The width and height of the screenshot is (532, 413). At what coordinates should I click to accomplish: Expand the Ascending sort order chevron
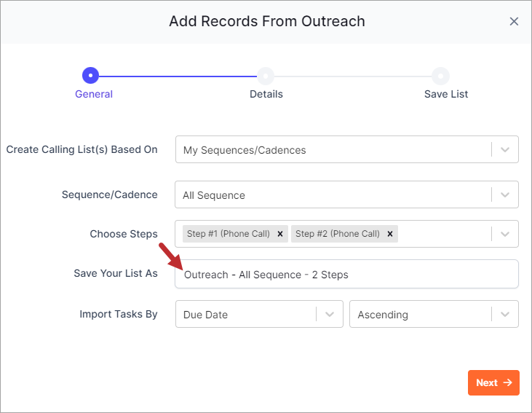point(505,314)
